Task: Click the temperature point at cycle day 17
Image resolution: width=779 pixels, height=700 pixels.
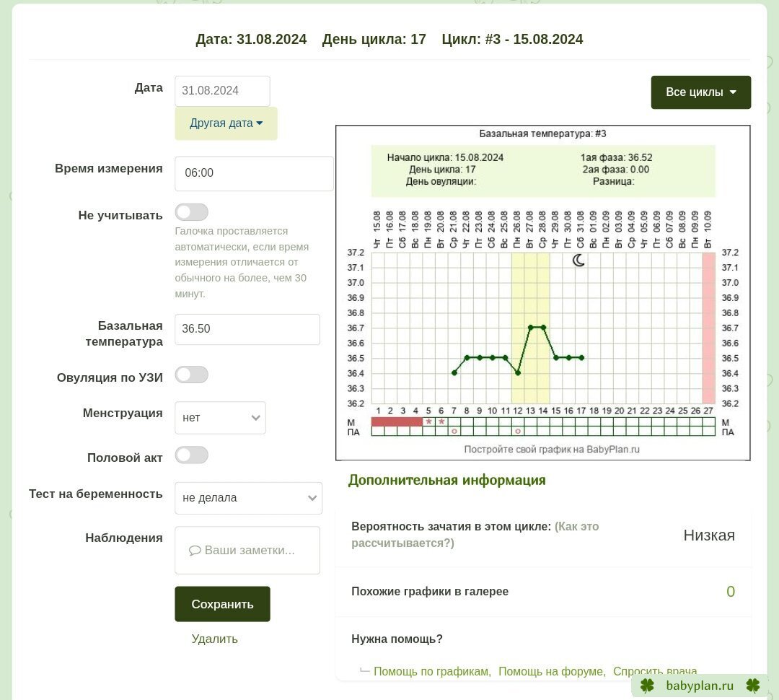Action: [582, 357]
